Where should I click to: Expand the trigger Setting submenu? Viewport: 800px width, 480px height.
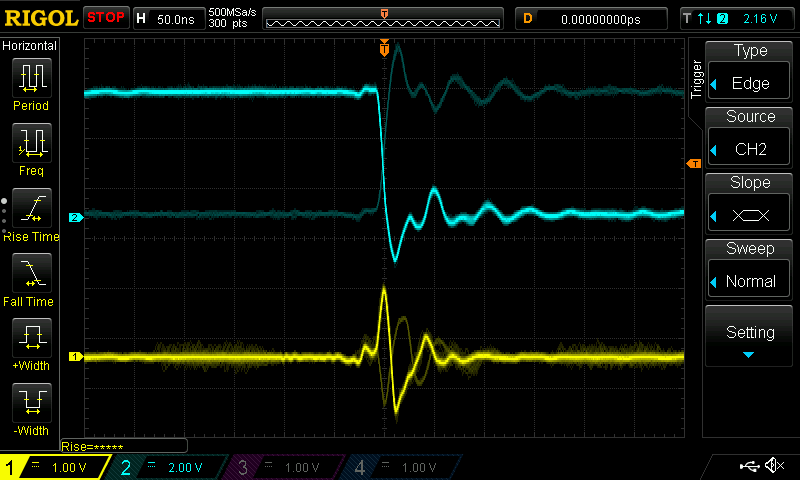(x=750, y=338)
